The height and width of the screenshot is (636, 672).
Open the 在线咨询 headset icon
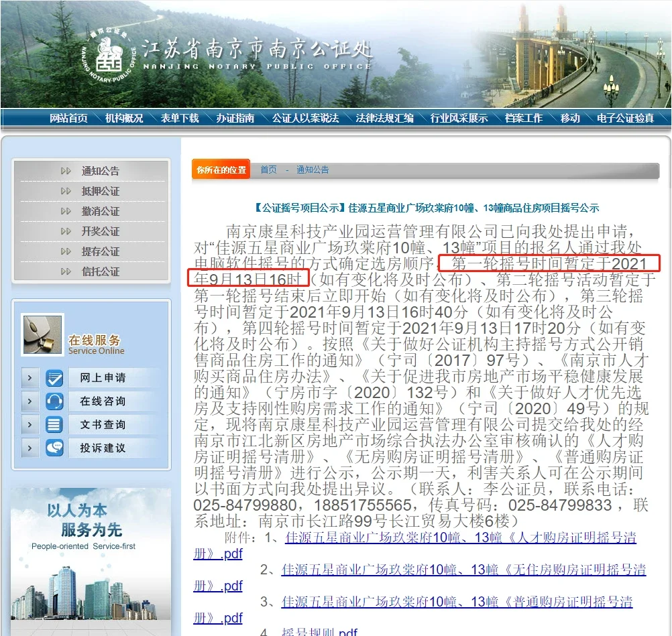click(54, 401)
